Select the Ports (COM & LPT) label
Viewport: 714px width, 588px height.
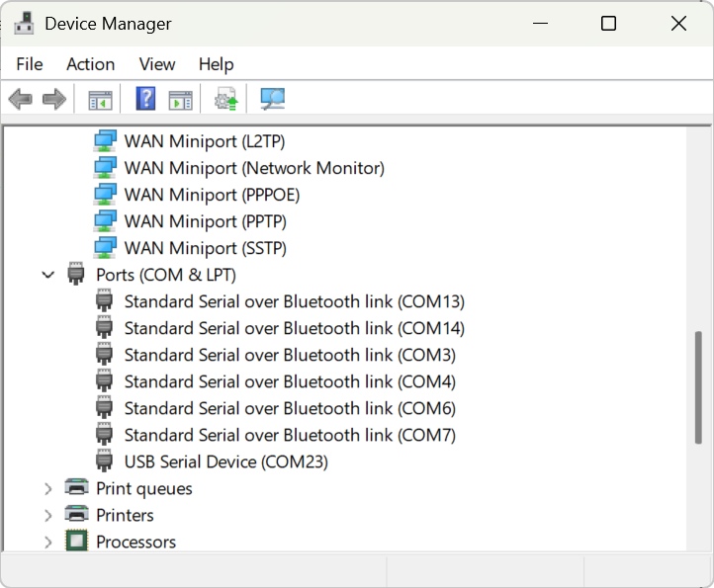166,275
